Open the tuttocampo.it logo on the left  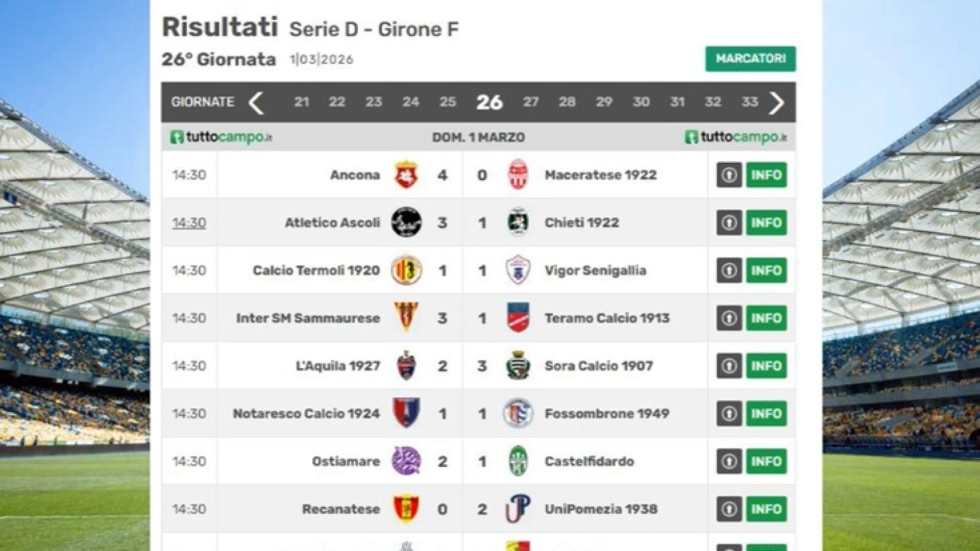pos(222,137)
